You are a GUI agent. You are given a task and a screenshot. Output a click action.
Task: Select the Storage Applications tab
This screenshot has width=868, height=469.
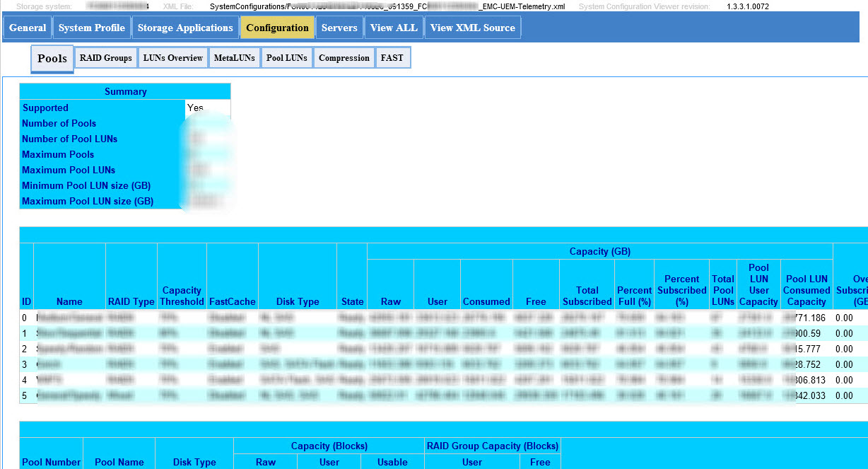185,27
